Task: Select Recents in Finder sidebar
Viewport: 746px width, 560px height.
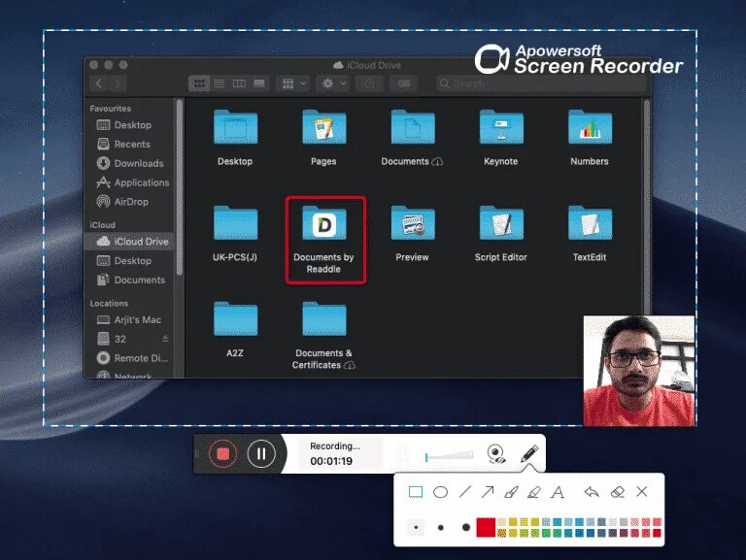Action: point(128,144)
